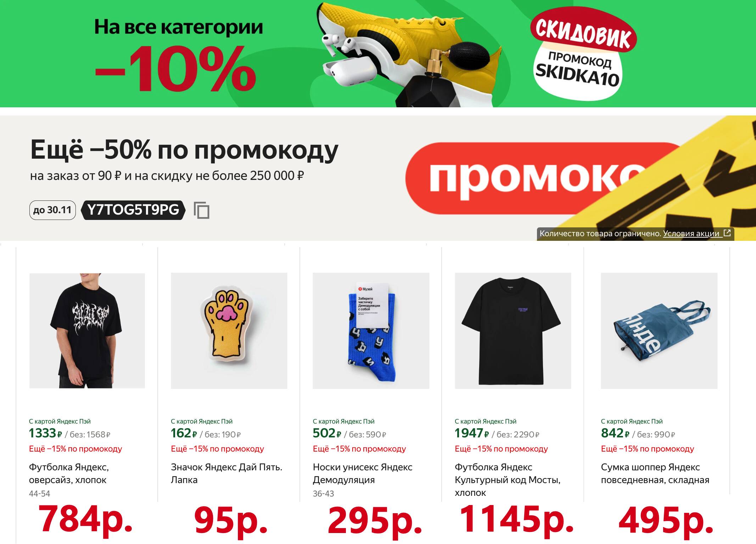The width and height of the screenshot is (756, 544).
Task: Open the green −10% На все категории banner
Action: click(x=378, y=53)
